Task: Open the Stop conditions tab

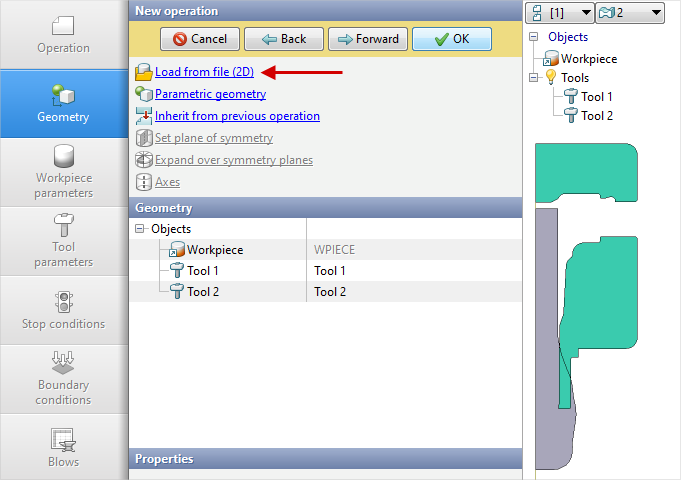Action: point(64,310)
